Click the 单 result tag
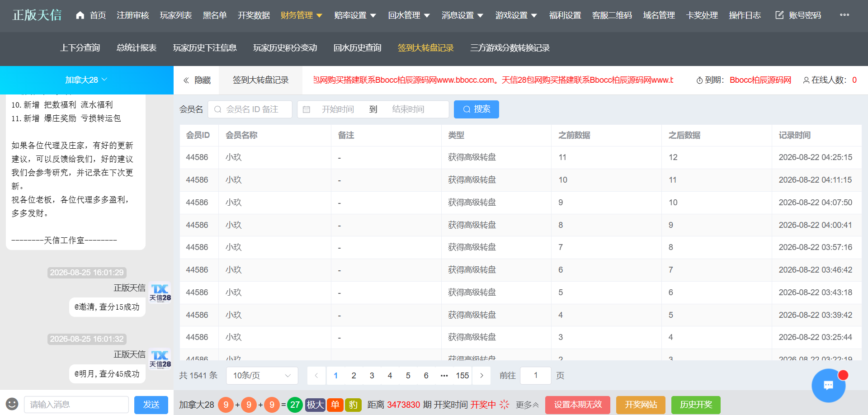868x415 pixels. click(x=335, y=405)
